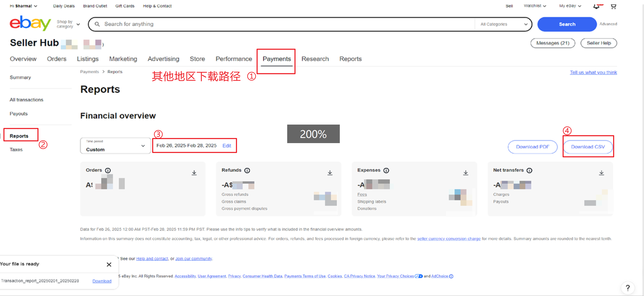Open the shopping cart icon
This screenshot has height=296, width=644.
(x=614, y=6)
